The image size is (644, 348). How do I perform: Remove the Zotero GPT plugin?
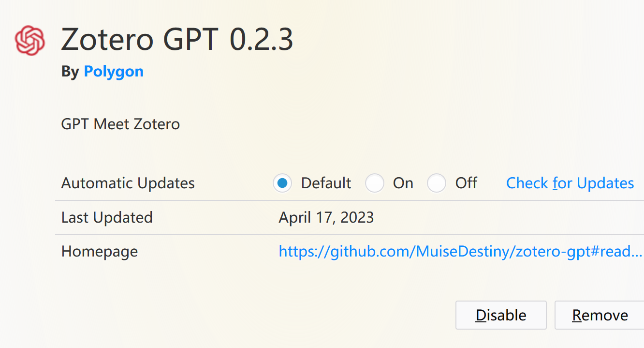601,315
